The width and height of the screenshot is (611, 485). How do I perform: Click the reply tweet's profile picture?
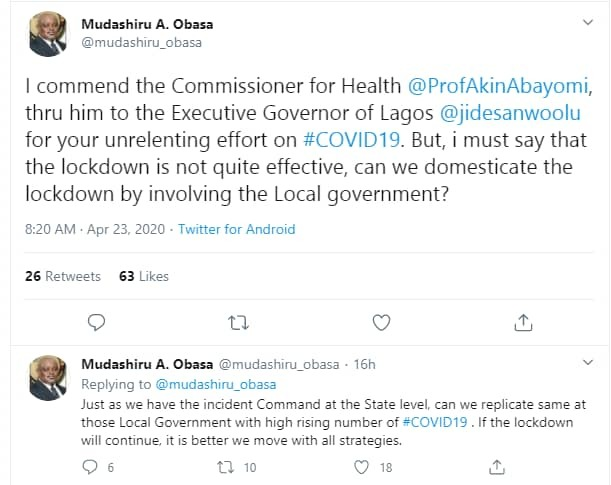44,378
